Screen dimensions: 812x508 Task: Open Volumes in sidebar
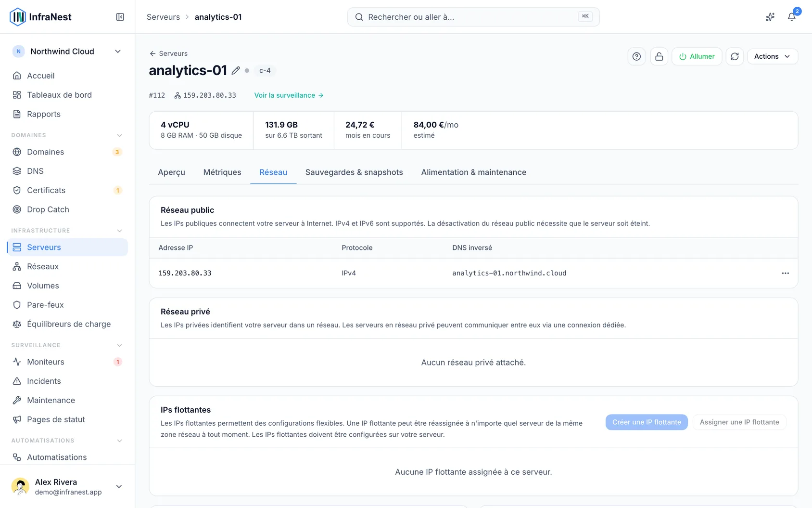coord(67,286)
